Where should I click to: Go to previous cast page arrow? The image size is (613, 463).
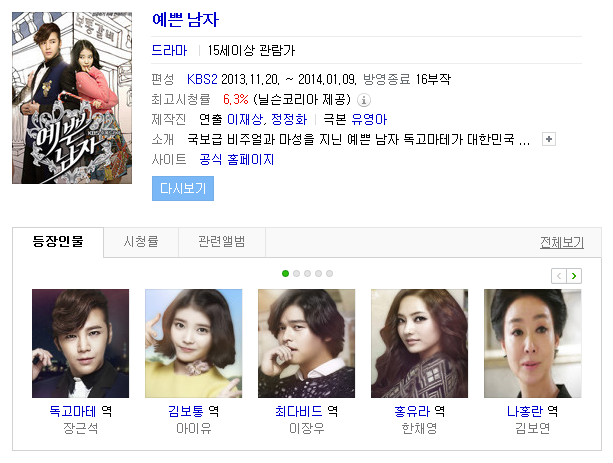point(559,276)
